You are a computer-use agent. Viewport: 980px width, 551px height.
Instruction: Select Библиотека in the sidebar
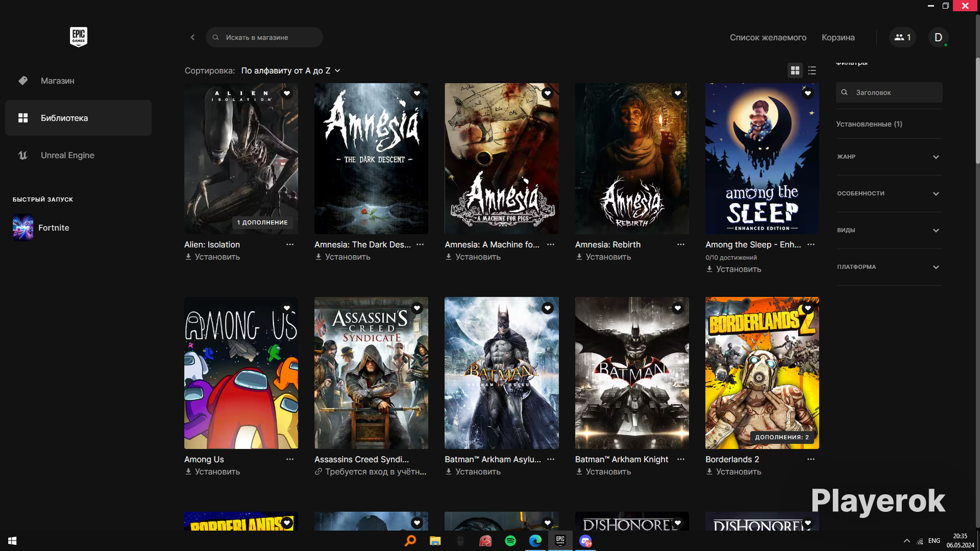[78, 118]
